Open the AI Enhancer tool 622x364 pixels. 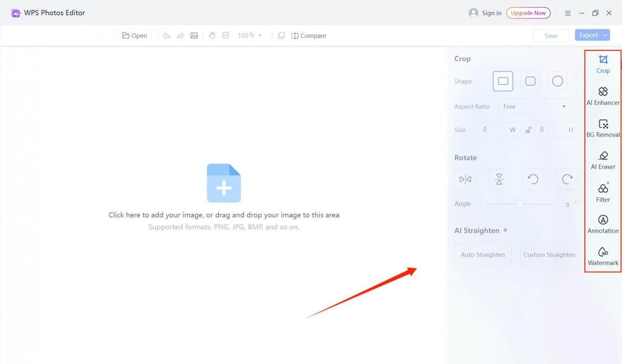pyautogui.click(x=603, y=96)
